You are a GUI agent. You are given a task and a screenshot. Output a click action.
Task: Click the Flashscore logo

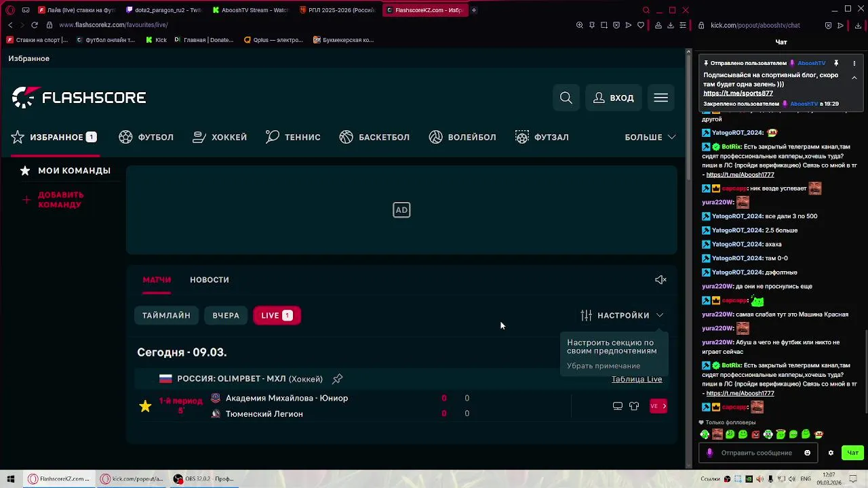pos(79,98)
